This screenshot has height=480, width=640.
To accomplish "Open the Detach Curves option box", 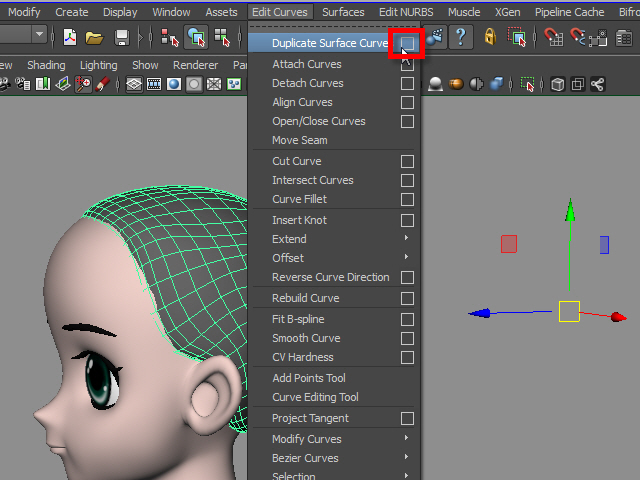I will click(x=407, y=83).
